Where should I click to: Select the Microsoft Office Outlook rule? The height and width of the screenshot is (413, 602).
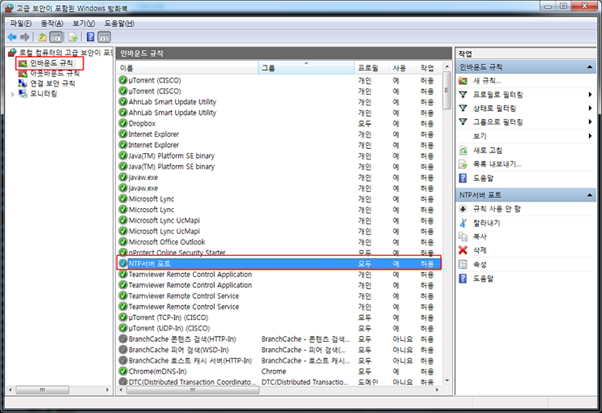coord(279,242)
